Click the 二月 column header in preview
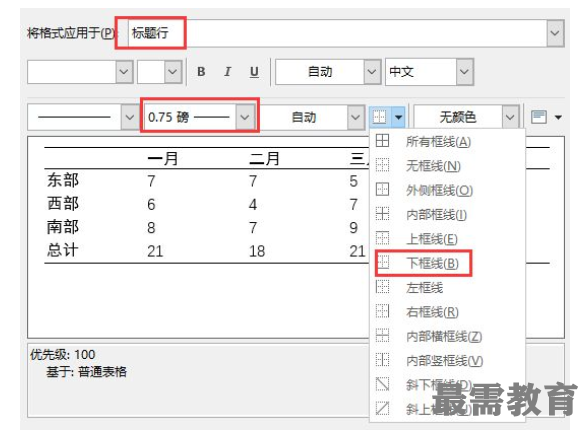584x439 pixels. click(264, 159)
